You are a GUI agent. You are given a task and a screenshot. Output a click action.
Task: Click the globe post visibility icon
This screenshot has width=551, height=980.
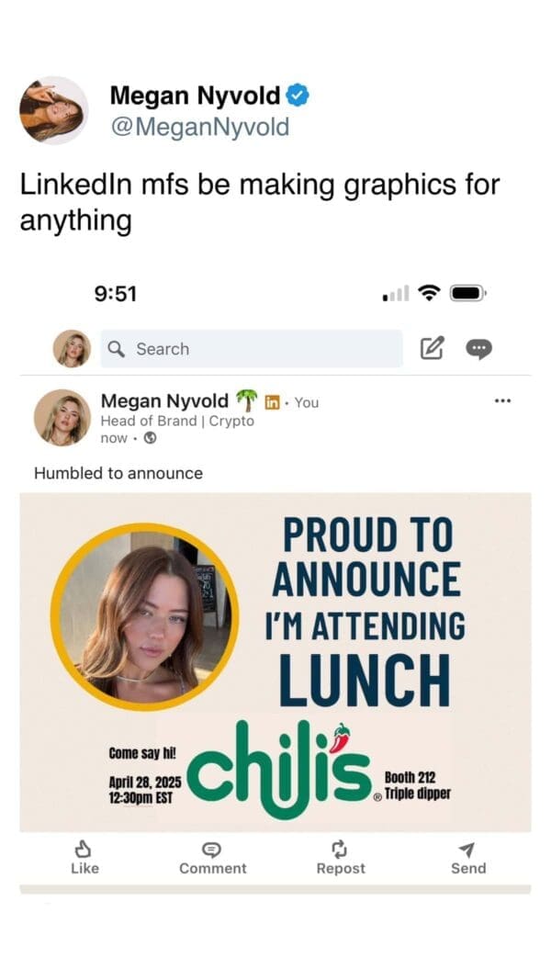151,438
